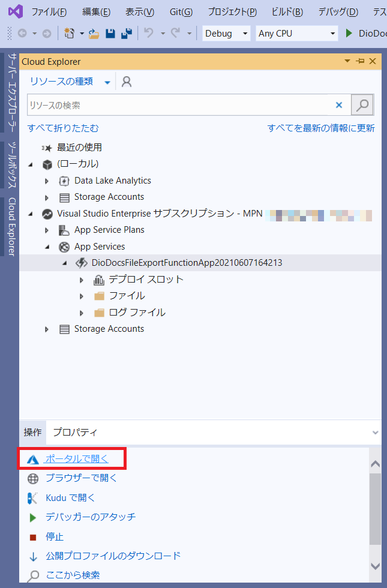Viewport: 387px width, 588px height.
Task: Click the open file folder icon
Action: 94,34
